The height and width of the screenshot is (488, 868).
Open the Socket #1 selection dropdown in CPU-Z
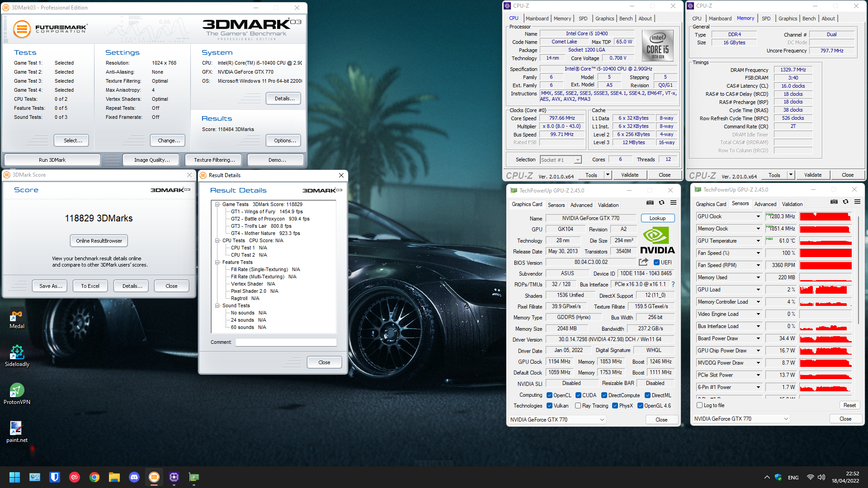tap(561, 160)
